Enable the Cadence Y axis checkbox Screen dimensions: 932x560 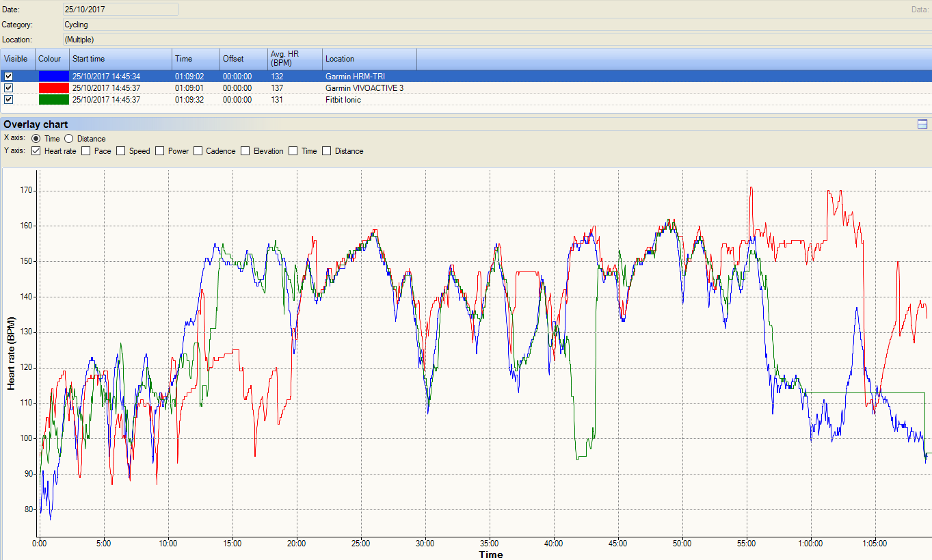click(198, 151)
